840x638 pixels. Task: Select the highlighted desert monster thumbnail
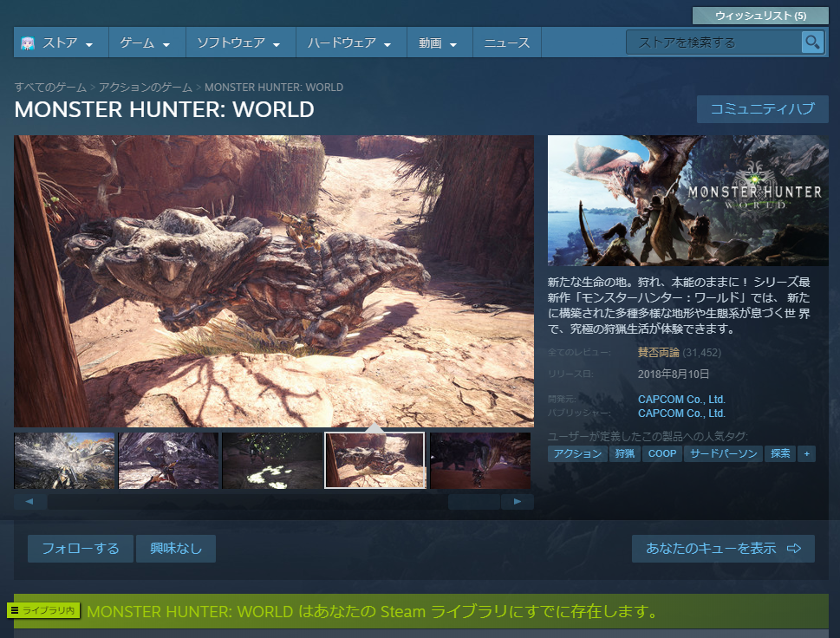[374, 460]
